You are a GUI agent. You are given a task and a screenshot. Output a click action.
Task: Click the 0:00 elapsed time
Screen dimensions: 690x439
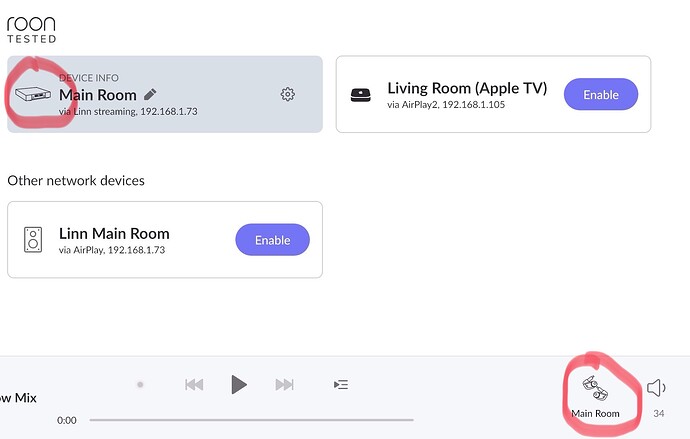66,420
